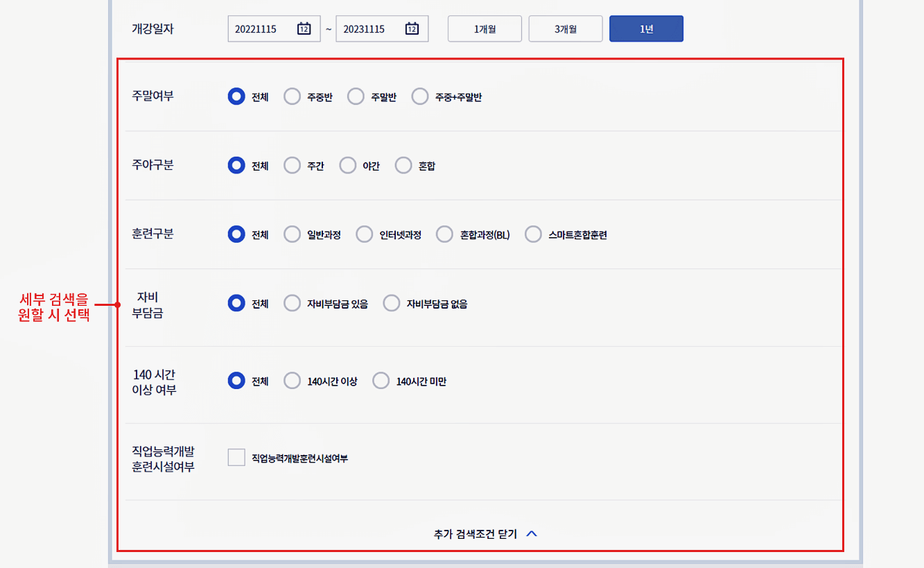Click the 훈련구분 label
The image size is (924, 568).
click(152, 234)
